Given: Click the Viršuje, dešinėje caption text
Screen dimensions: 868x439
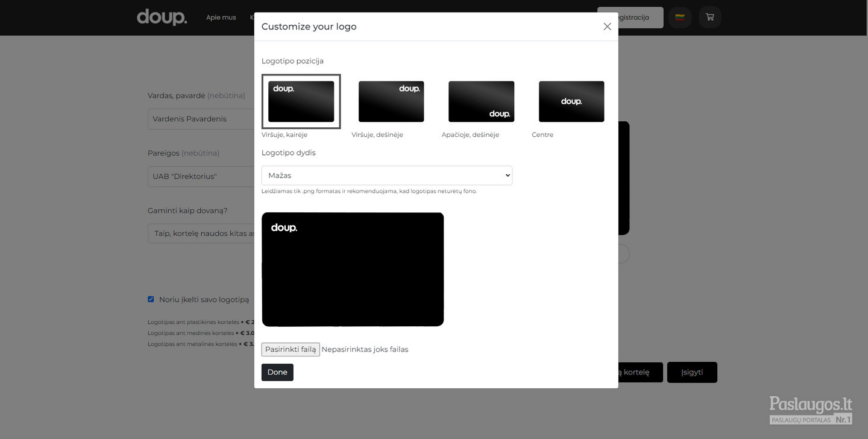Looking at the screenshot, I should pos(377,134).
